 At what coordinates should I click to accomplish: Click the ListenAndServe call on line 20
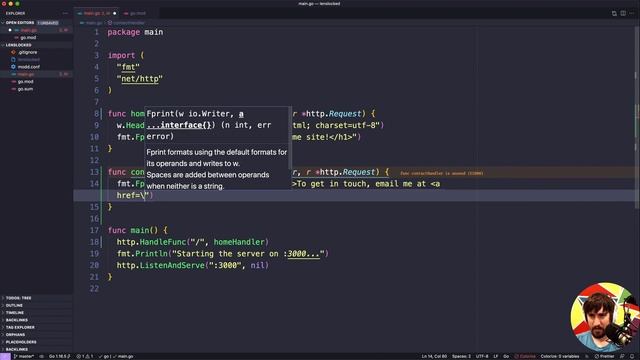point(172,265)
